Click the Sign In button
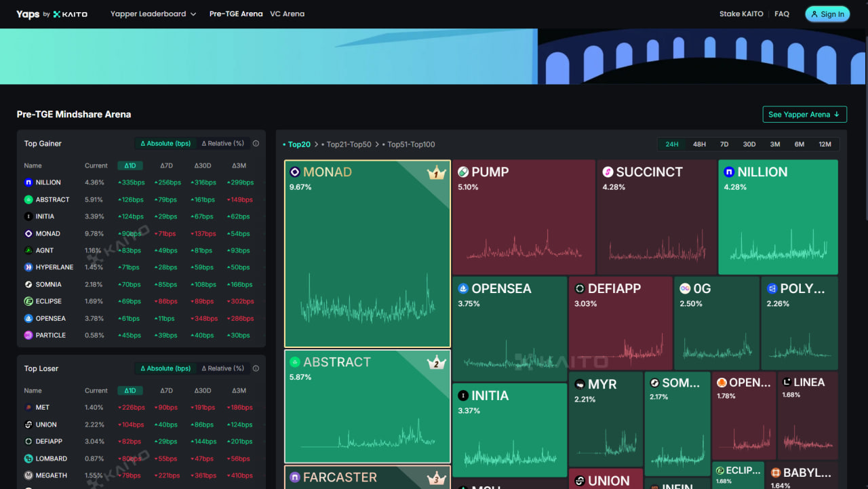The width and height of the screenshot is (868, 489). pos(827,14)
